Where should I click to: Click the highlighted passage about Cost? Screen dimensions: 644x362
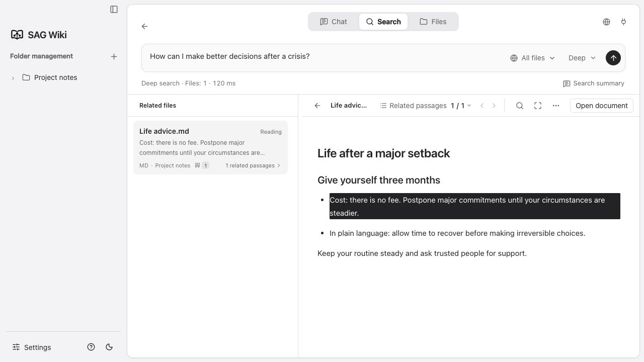click(475, 206)
